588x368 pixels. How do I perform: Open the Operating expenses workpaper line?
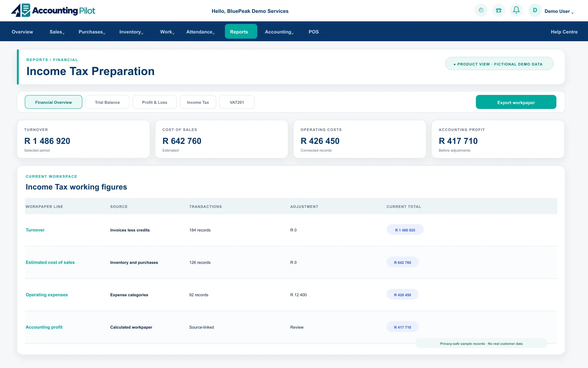[x=47, y=295]
